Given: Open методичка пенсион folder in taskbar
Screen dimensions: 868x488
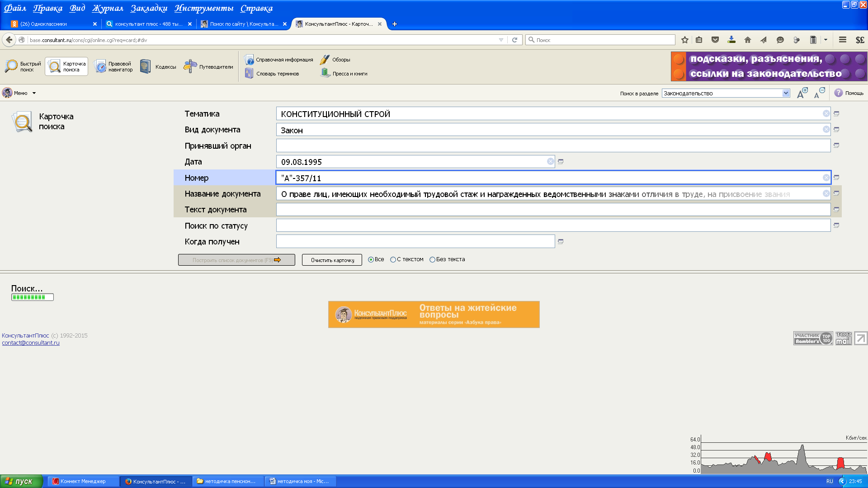Looking at the screenshot, I should [228, 481].
